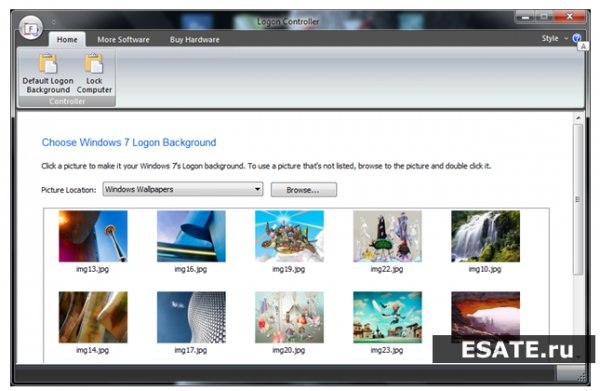Click the vertical scrollbar thumb
The image size is (600, 391).
pos(578,199)
